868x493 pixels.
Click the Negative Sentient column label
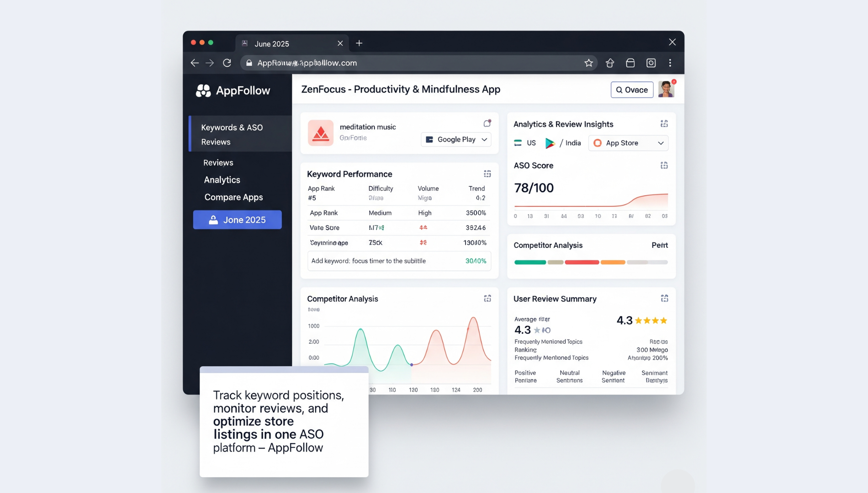[613, 377]
